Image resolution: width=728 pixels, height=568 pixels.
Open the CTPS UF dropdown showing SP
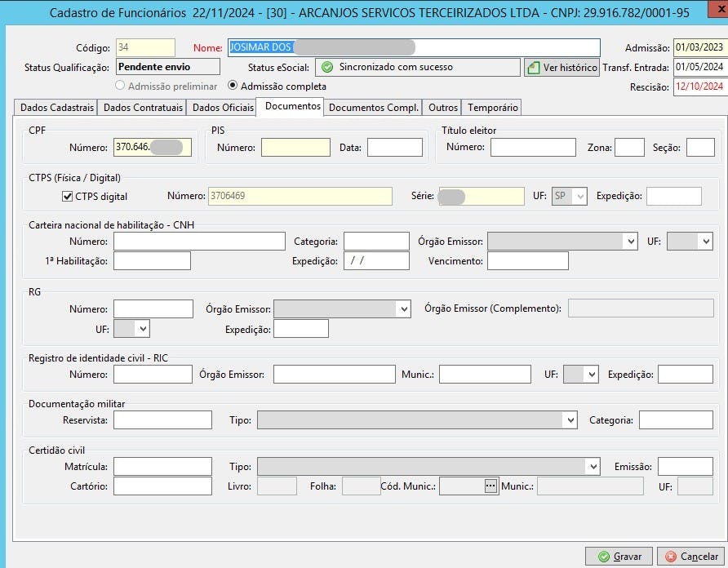coord(569,196)
